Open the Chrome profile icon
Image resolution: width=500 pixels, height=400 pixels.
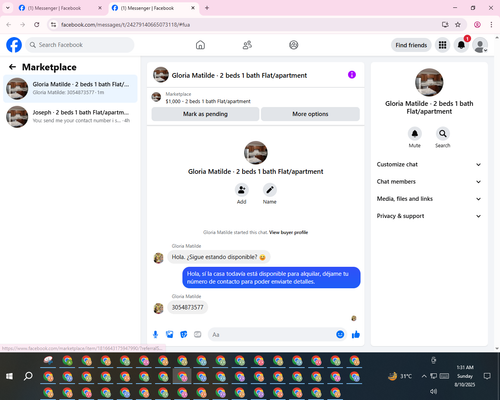(477, 25)
